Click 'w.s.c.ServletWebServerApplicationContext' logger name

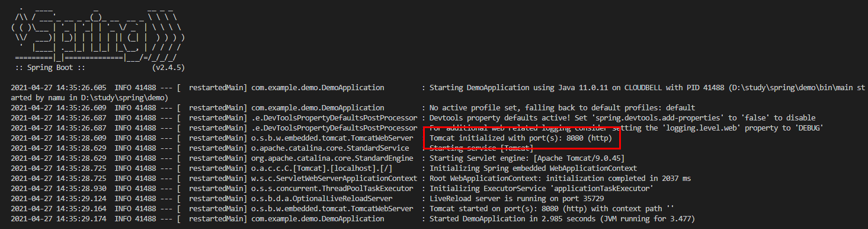point(334,179)
